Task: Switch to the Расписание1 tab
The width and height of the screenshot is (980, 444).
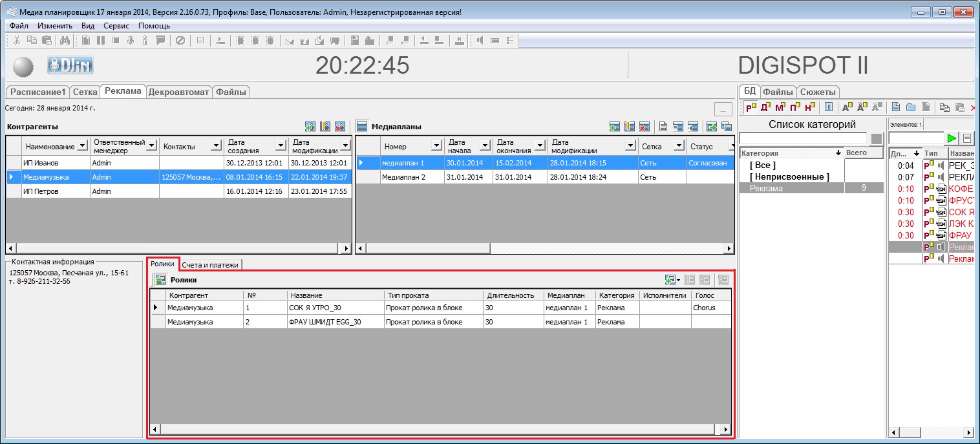Action: (38, 92)
